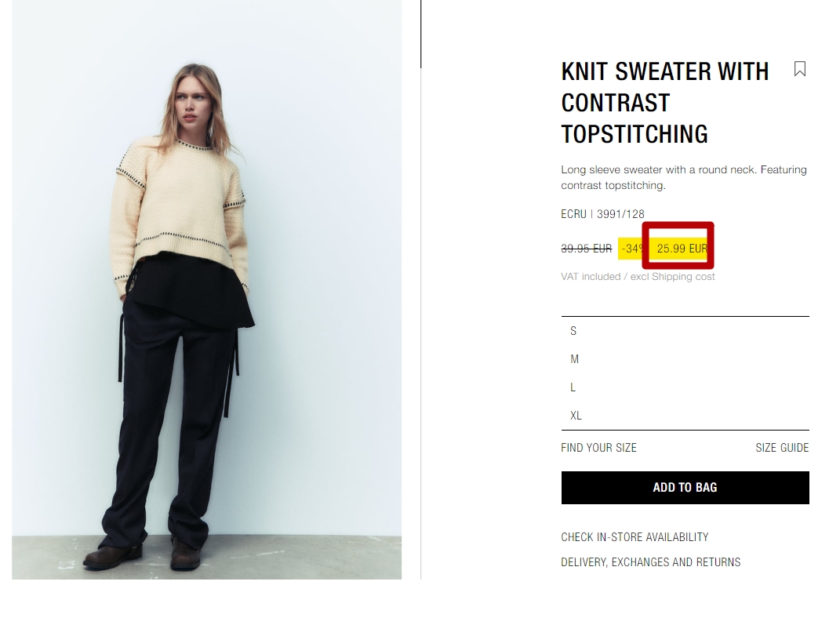Click the ECRU color reference text

(602, 214)
